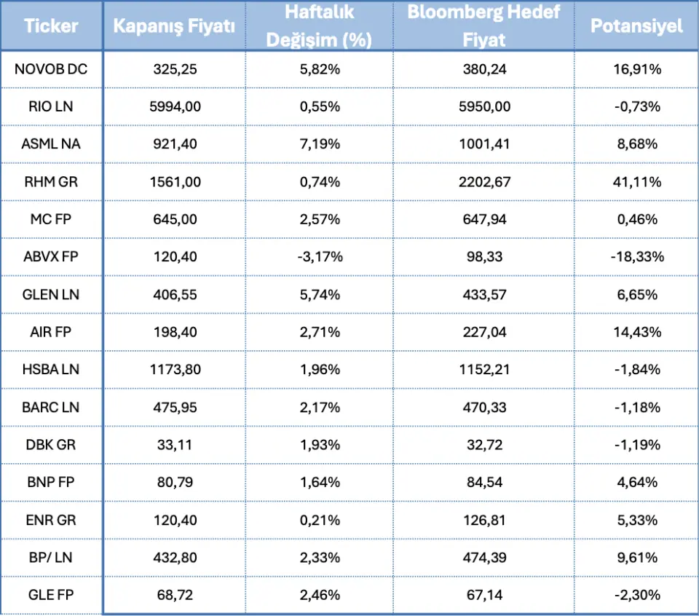Select the GLE FP potential -2,30%
The image size is (699, 616).
[636, 595]
